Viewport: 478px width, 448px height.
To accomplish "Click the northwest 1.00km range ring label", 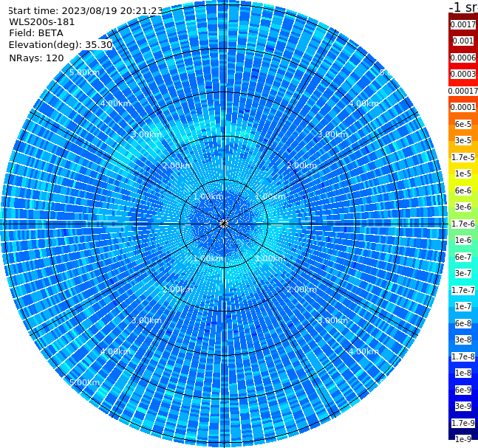I will [x=209, y=196].
